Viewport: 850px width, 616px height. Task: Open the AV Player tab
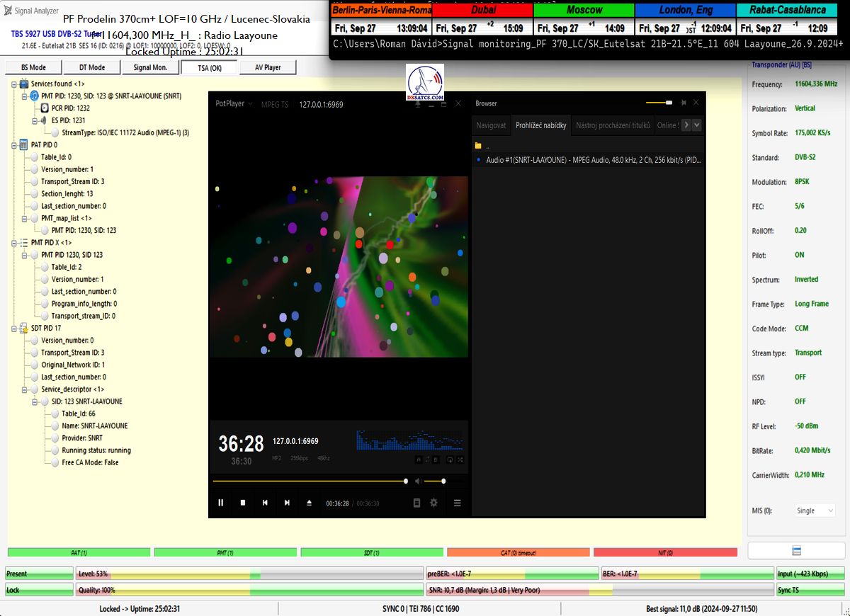pos(267,67)
